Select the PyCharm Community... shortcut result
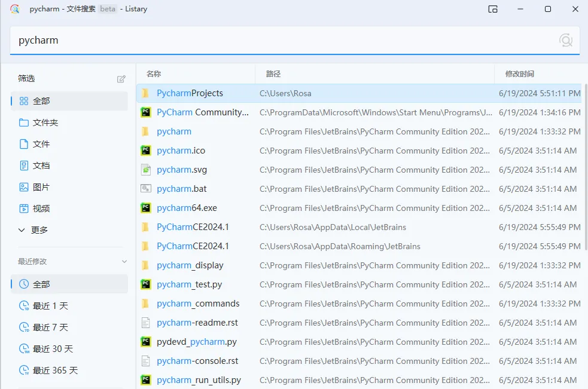 pyautogui.click(x=203, y=112)
